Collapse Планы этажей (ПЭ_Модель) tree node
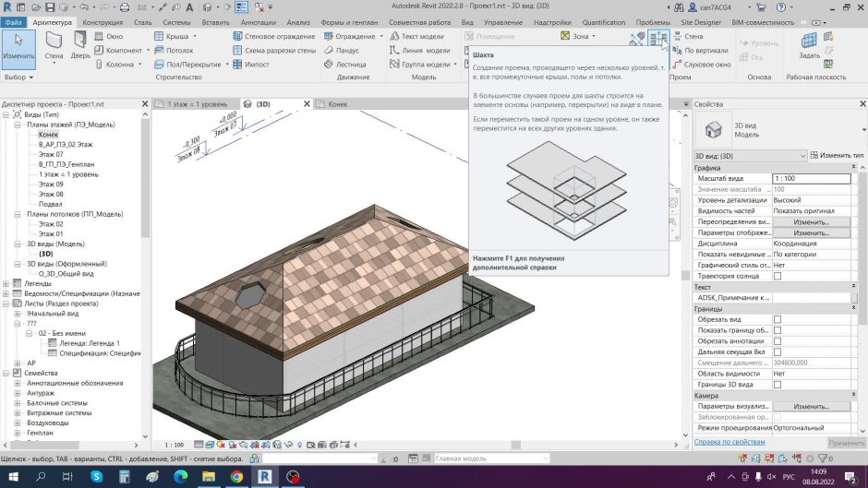Image resolution: width=868 pixels, height=488 pixels. pyautogui.click(x=18, y=125)
